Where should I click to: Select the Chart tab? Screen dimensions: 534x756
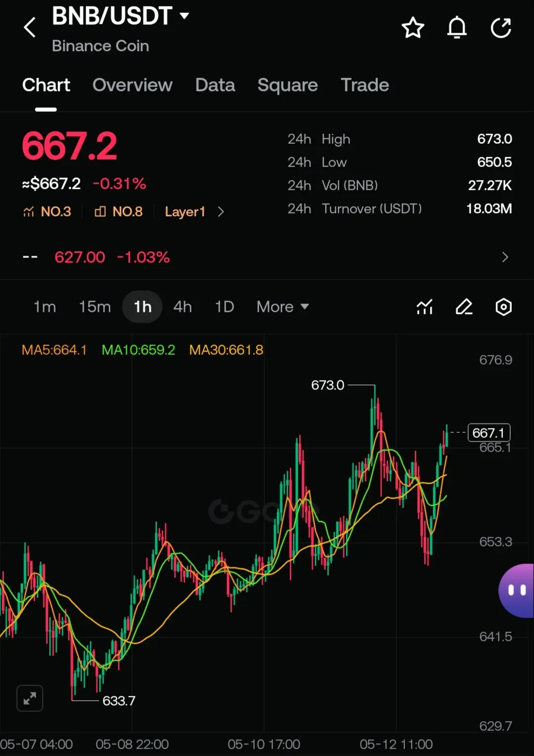coord(46,85)
